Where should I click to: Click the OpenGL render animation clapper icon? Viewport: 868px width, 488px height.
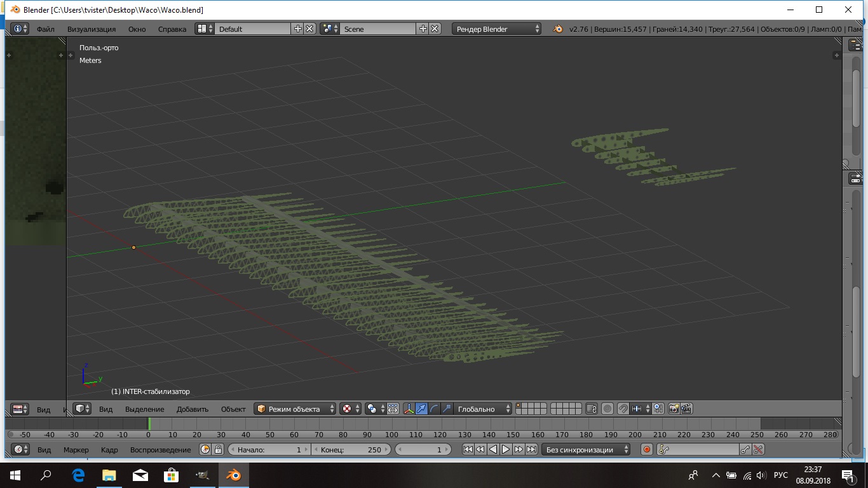click(686, 409)
